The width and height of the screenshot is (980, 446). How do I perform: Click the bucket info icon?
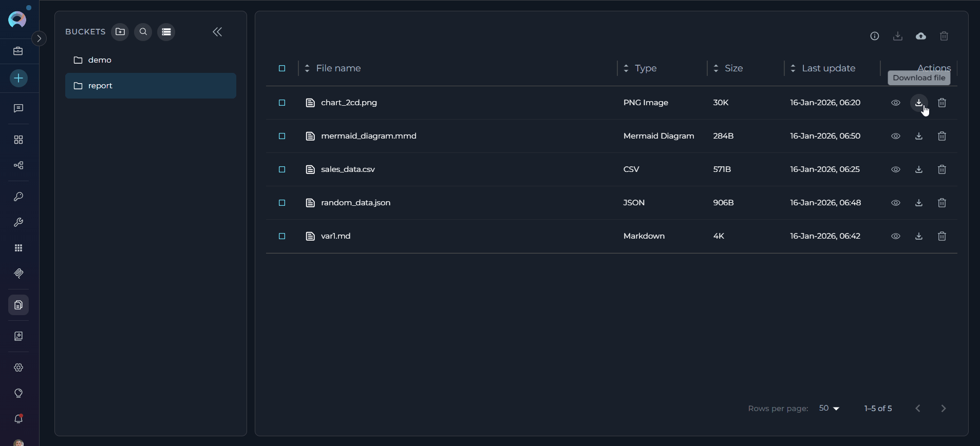click(x=874, y=36)
